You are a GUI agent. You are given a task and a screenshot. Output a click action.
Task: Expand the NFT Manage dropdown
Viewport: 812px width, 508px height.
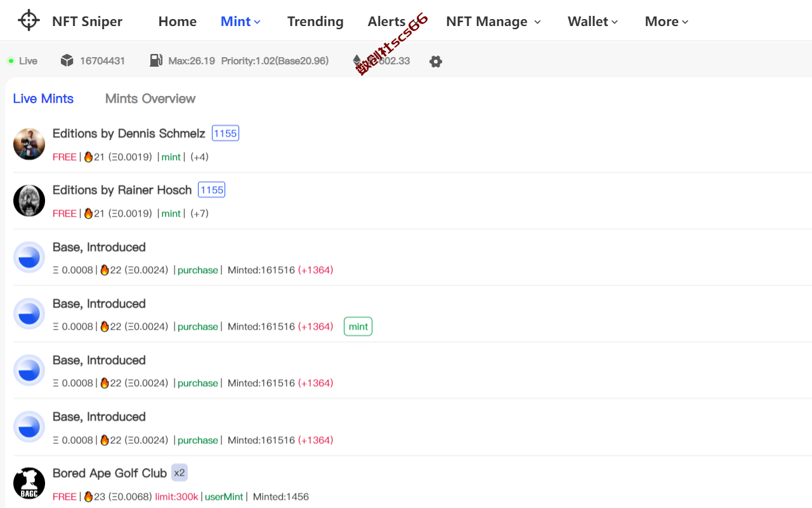coord(494,22)
